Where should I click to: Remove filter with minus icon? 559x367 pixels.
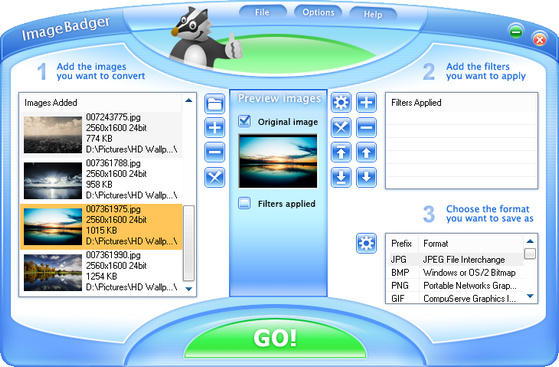(x=366, y=127)
